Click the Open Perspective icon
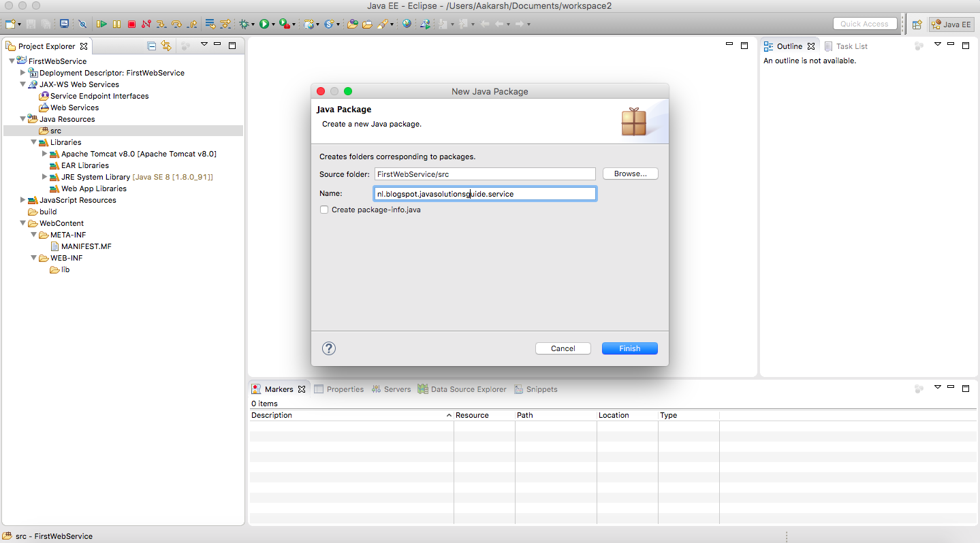 click(x=917, y=24)
